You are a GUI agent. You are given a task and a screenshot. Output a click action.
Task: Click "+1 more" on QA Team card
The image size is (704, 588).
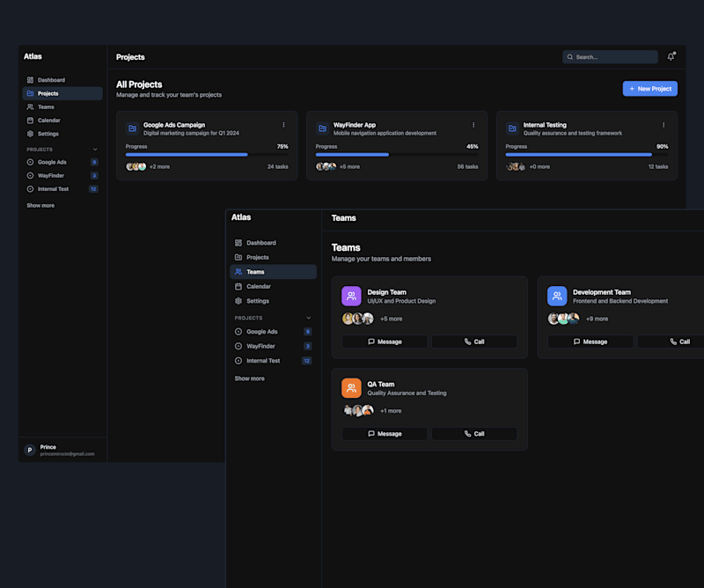click(391, 410)
